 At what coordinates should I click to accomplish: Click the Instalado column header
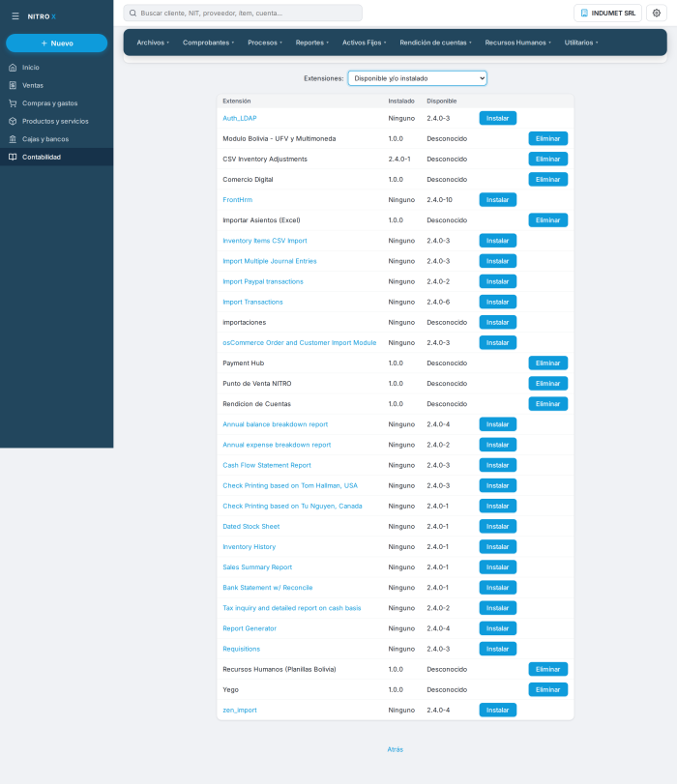[401, 101]
